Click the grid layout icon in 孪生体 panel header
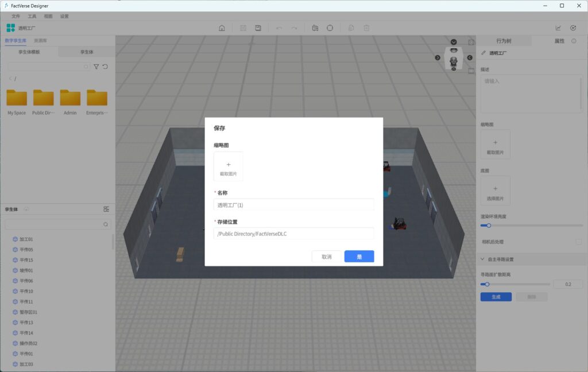Screen dimensions: 588x372 (x=106, y=209)
